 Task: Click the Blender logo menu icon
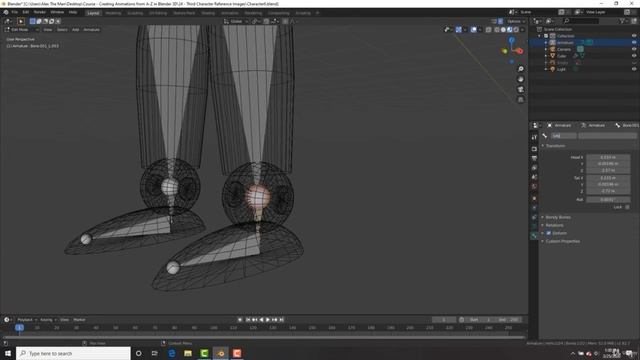6,12
